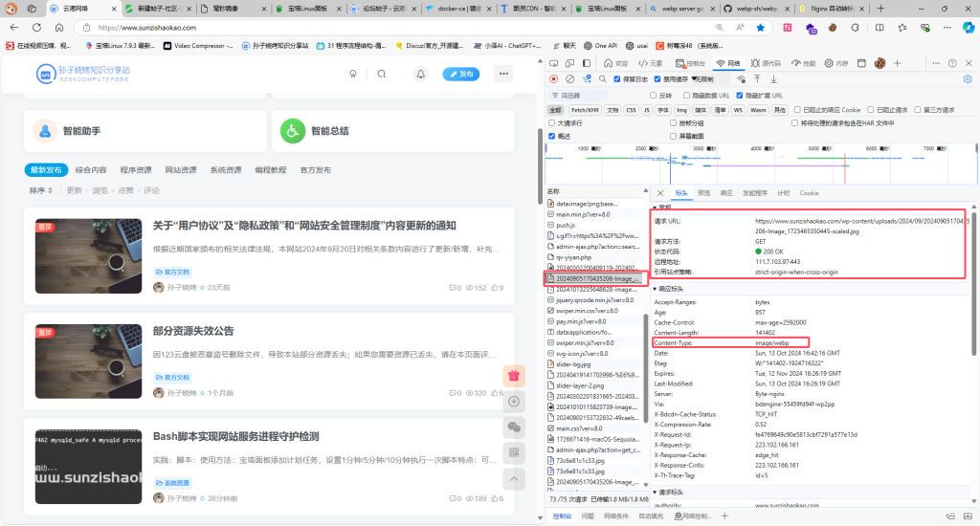Check the 已阻止的响应 Cookie checkbox
This screenshot has height=526, width=980.
pos(797,110)
